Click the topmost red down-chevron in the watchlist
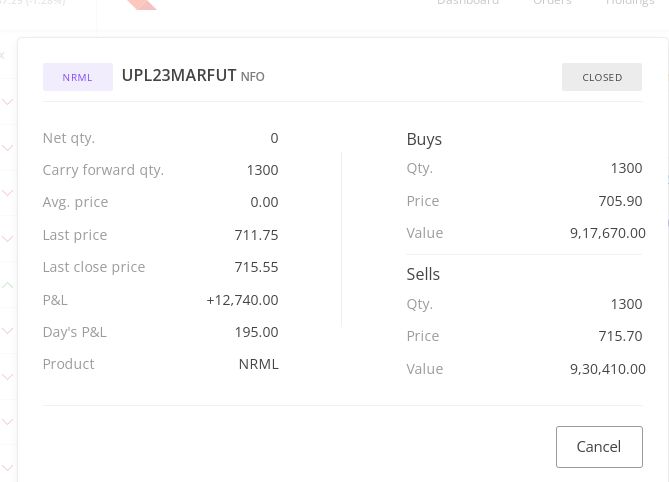The image size is (669, 482). point(7,102)
